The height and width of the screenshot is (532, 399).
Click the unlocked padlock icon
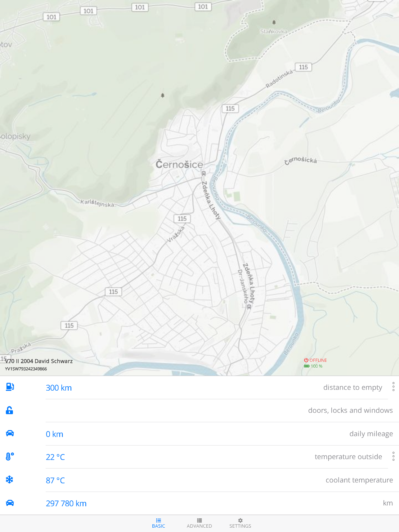(x=10, y=410)
